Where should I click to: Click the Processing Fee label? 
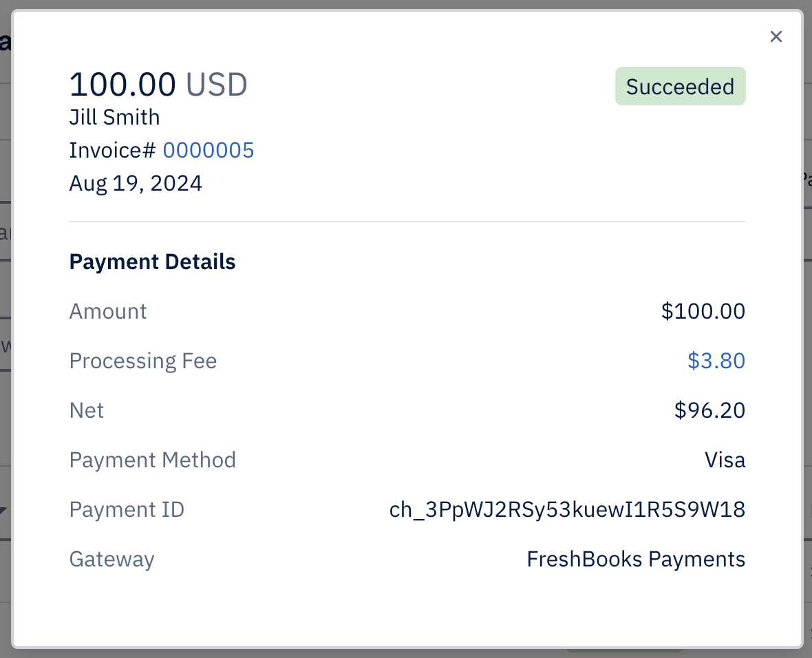pos(143,361)
